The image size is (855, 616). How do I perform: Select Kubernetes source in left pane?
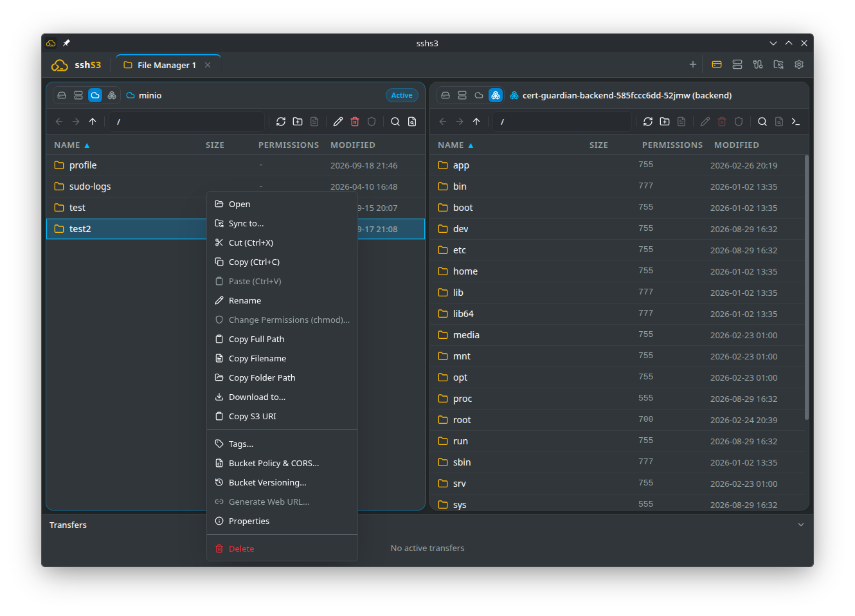coord(112,95)
